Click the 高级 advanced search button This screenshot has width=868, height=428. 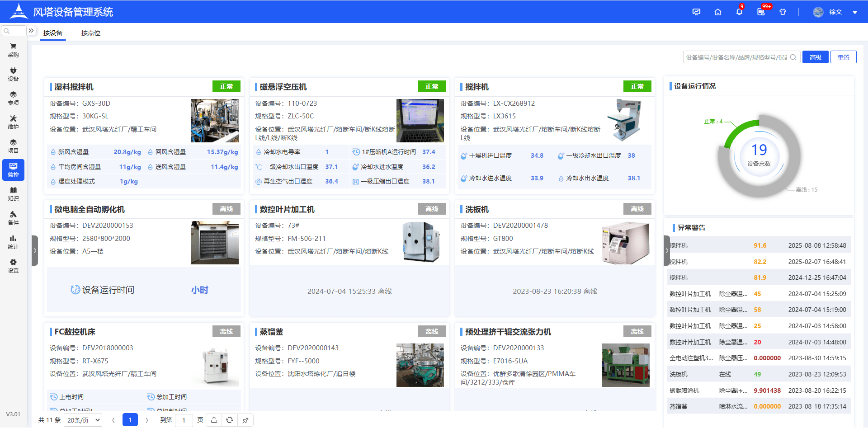tap(815, 57)
